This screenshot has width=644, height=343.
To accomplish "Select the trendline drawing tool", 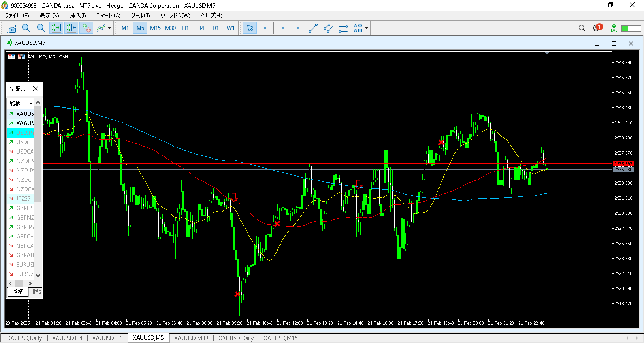I will [x=313, y=28].
